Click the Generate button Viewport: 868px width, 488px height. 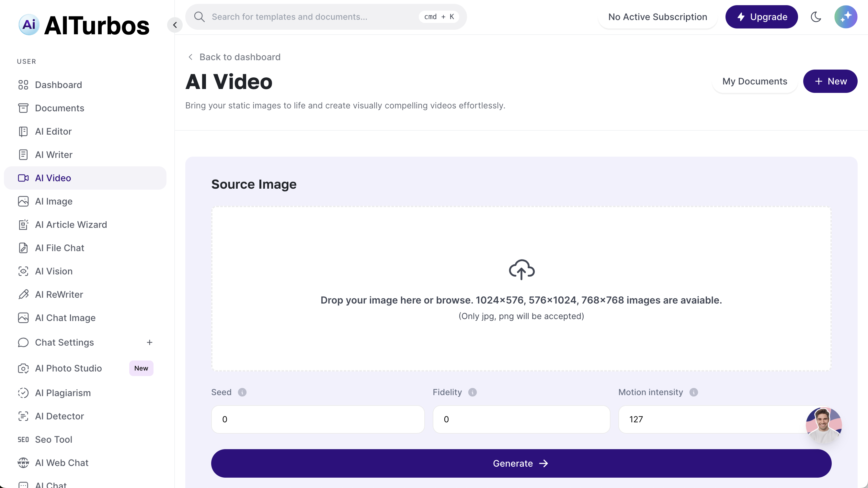tap(521, 463)
